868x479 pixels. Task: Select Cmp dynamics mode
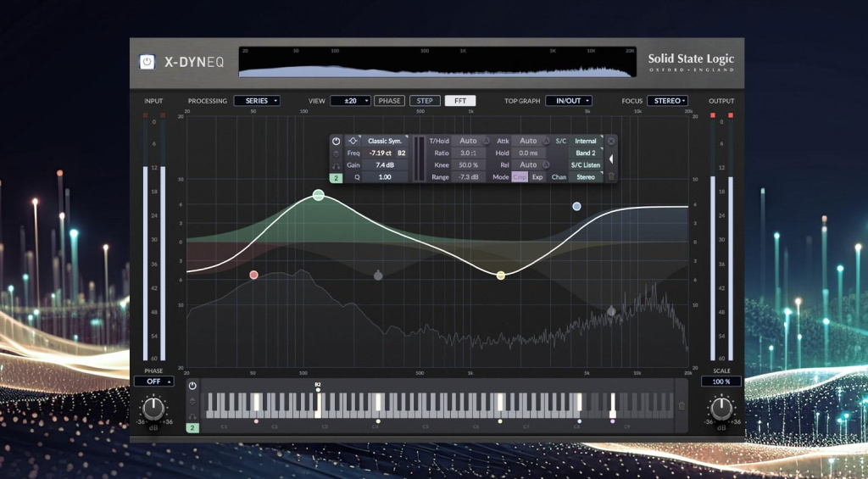520,177
